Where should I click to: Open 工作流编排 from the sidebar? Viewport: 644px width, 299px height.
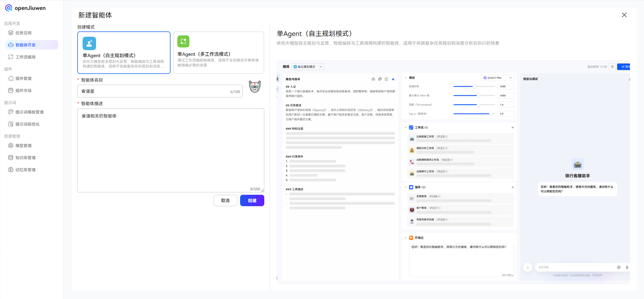[25, 57]
